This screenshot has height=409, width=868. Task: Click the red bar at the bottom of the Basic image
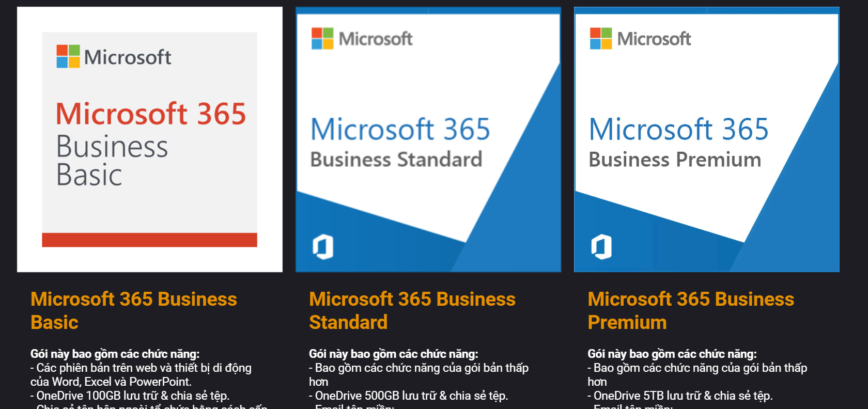(x=149, y=240)
